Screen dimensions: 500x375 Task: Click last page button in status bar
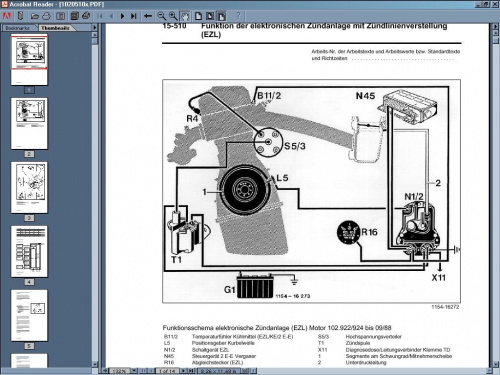pos(191,370)
